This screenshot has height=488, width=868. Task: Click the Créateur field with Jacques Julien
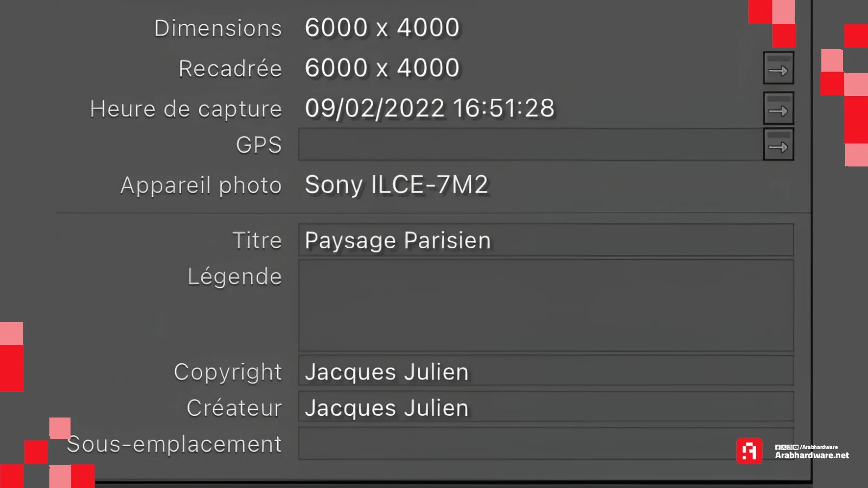coord(545,407)
